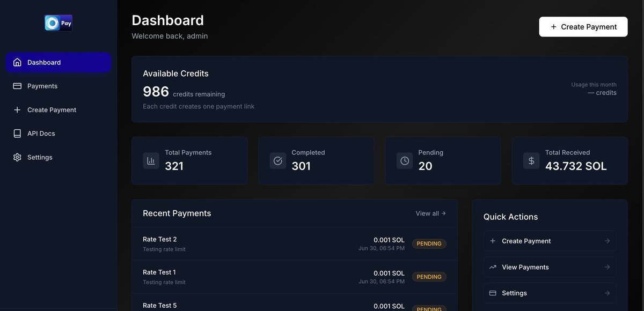Open the Dashboard menu item
This screenshot has height=311, width=644.
58,62
